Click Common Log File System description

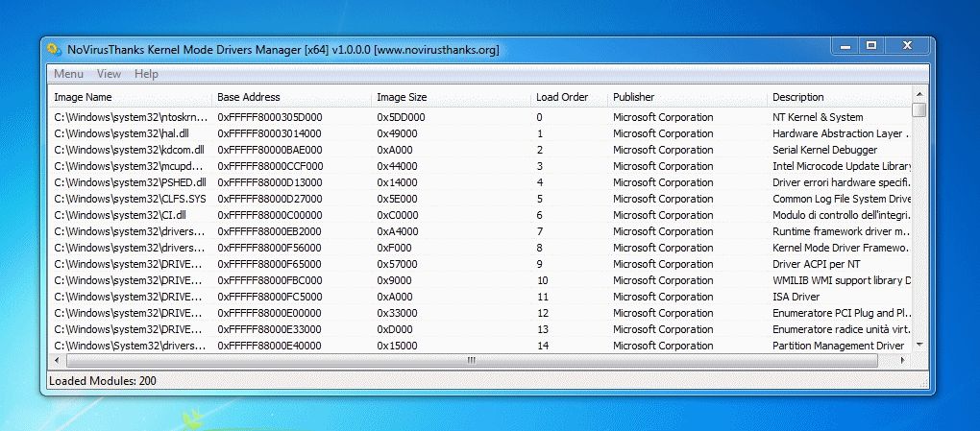click(842, 199)
